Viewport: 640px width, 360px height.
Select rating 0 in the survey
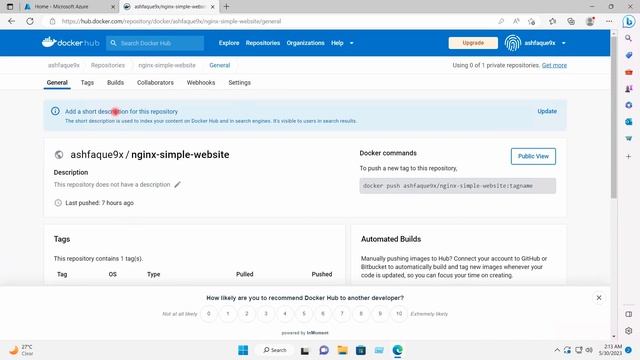[209, 314]
